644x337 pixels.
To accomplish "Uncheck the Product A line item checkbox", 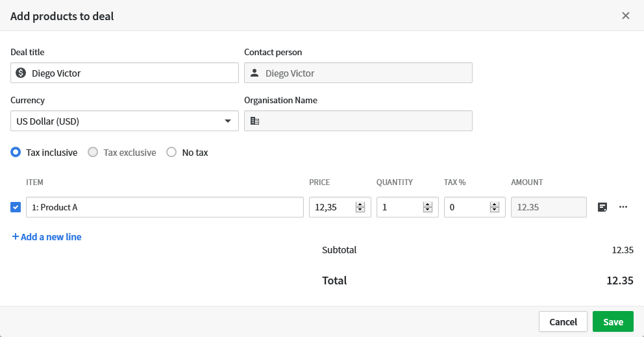I will click(16, 207).
